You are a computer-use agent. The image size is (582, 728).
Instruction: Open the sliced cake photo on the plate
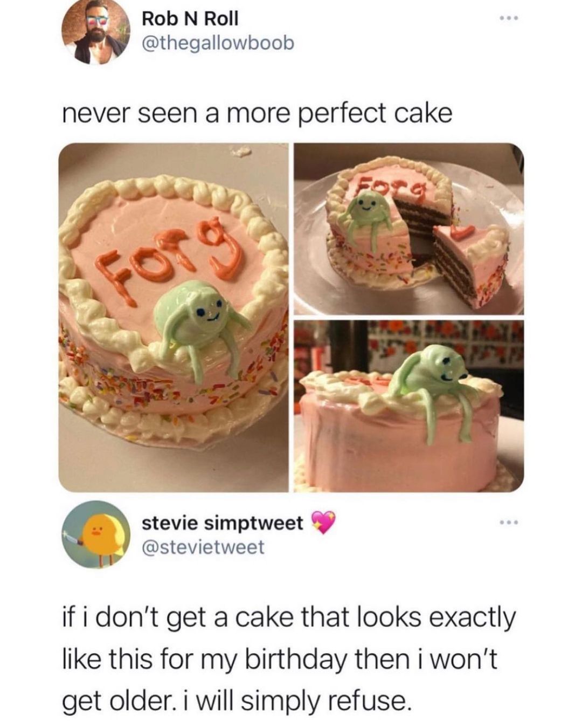pos(408,229)
